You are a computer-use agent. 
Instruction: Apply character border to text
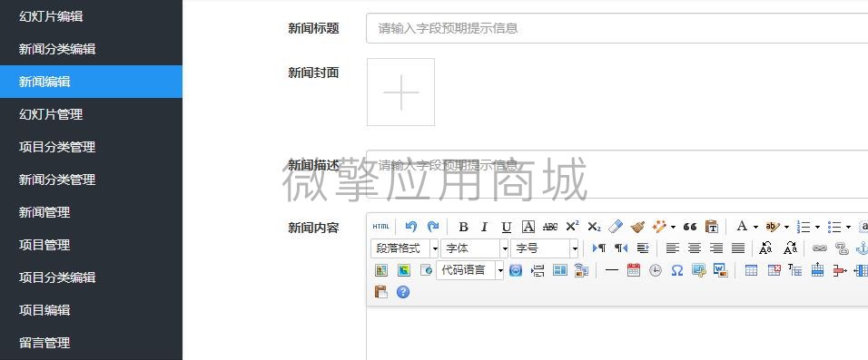528,227
